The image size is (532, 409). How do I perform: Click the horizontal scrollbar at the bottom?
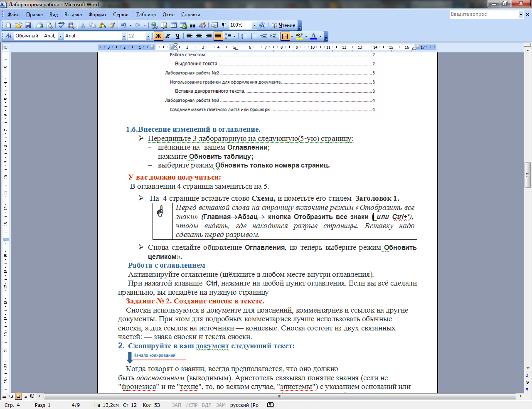279,396
